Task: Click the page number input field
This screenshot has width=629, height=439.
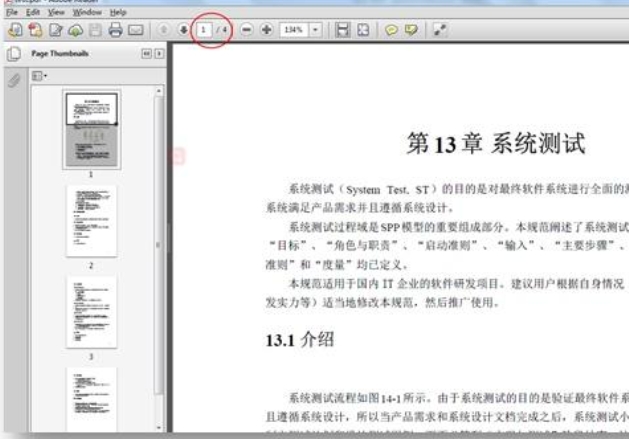Action: [204, 30]
